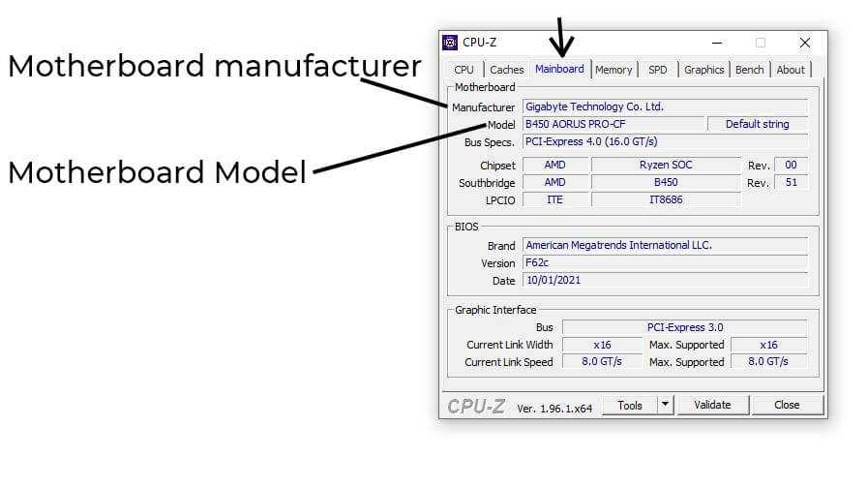
Task: Close CPU-Z using the title bar X
Action: point(804,43)
